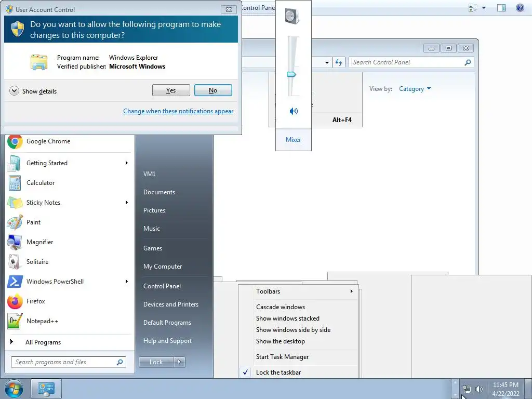Expand All Programs in Start menu
The height and width of the screenshot is (399, 532).
[x=43, y=342]
